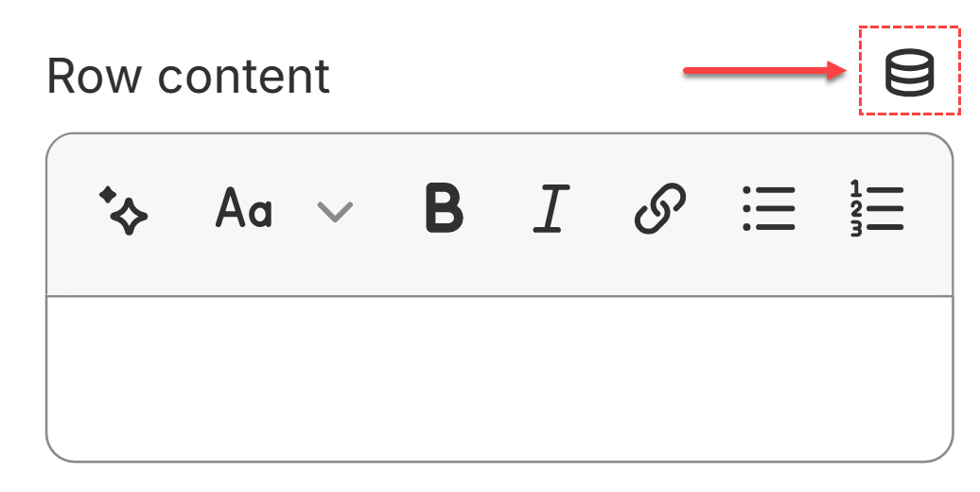Expand the text style chevron dropdown
Image resolution: width=980 pixels, height=492 pixels.
[335, 211]
